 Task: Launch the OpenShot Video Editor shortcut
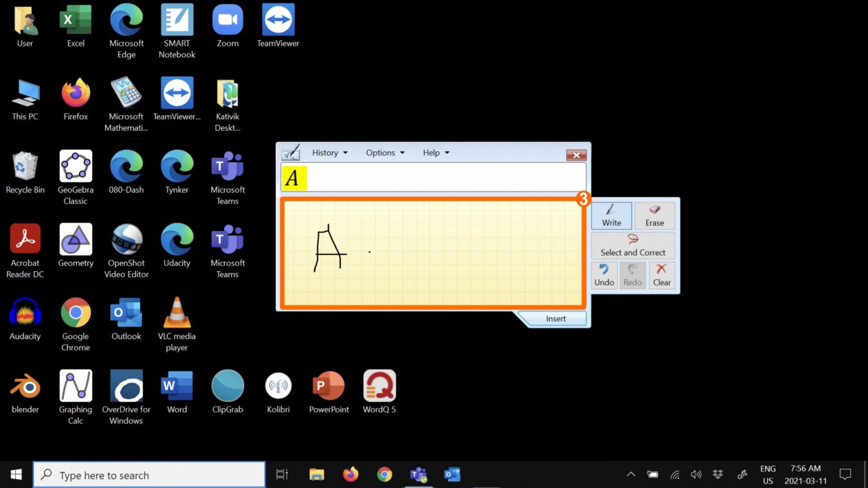[x=127, y=251]
